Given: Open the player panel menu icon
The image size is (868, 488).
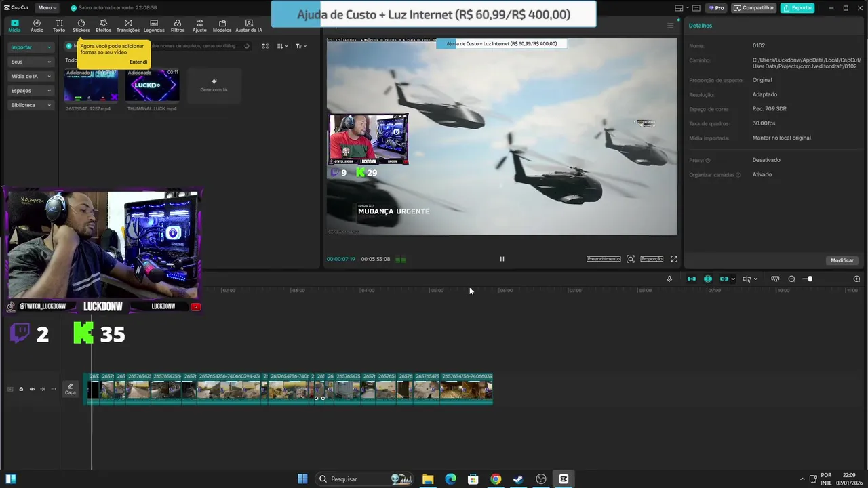Looking at the screenshot, I should (x=671, y=26).
